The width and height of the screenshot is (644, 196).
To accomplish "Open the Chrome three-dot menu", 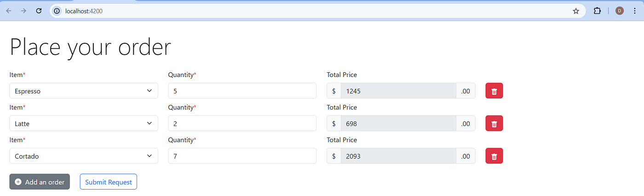I will [x=635, y=11].
